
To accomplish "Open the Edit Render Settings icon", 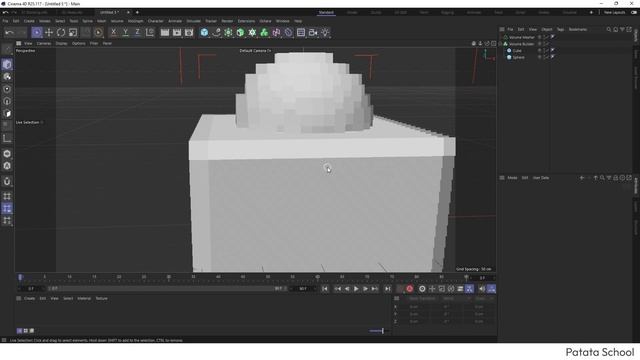I will [189, 32].
